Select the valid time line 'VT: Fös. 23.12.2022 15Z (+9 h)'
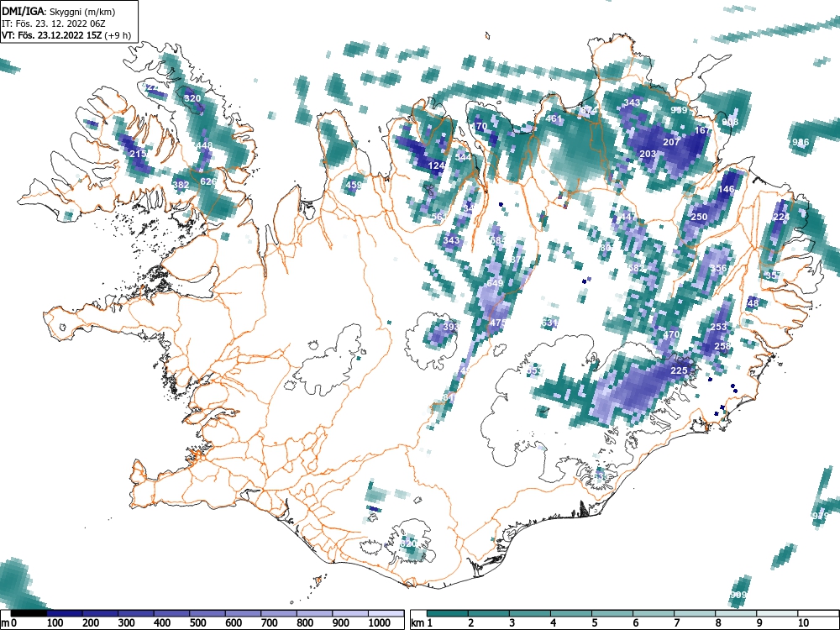 pos(66,35)
